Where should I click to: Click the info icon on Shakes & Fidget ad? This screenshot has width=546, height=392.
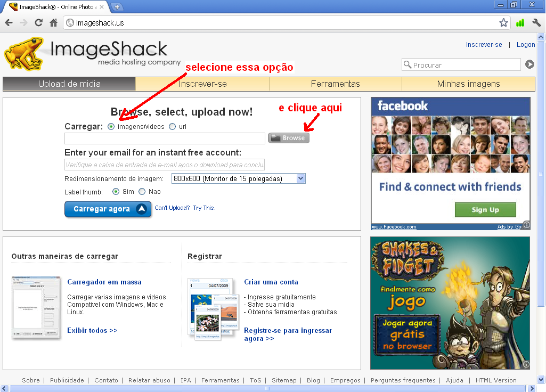click(526, 364)
